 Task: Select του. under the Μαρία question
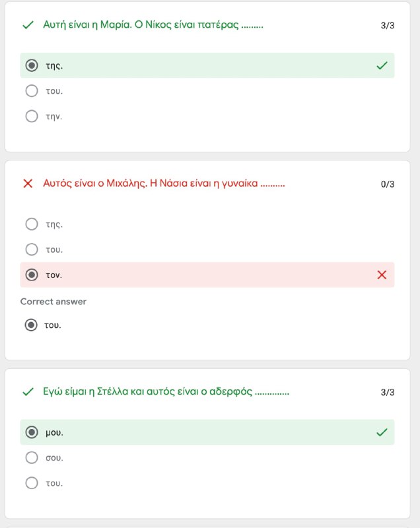pos(32,90)
